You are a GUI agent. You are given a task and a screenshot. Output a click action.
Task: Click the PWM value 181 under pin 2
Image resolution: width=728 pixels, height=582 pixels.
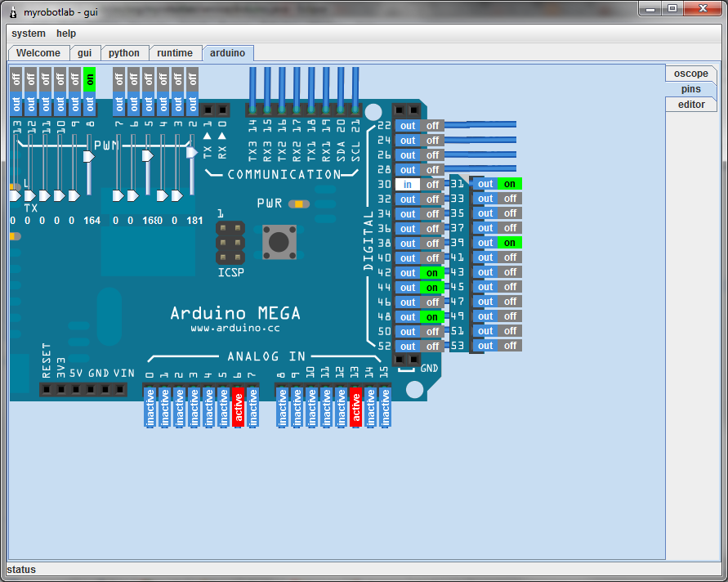194,221
